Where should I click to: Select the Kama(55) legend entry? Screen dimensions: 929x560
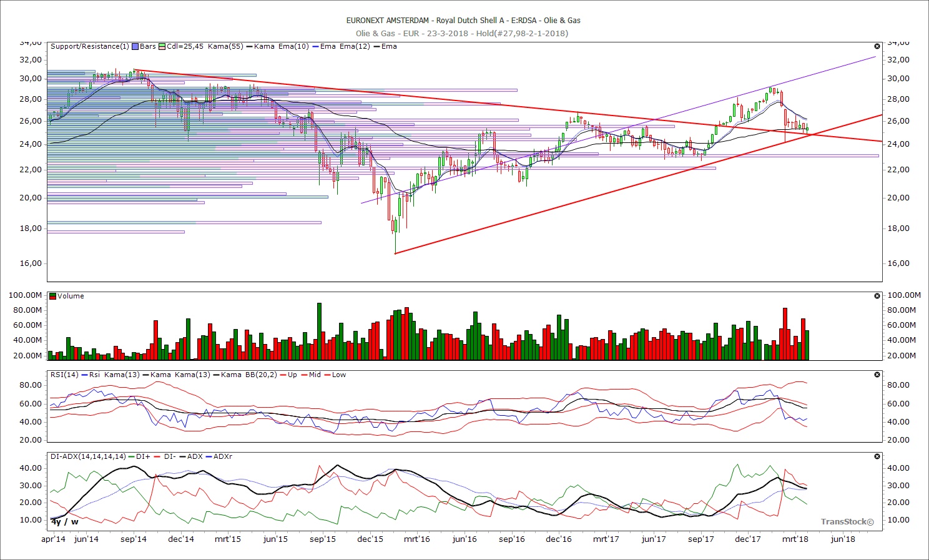[x=225, y=46]
